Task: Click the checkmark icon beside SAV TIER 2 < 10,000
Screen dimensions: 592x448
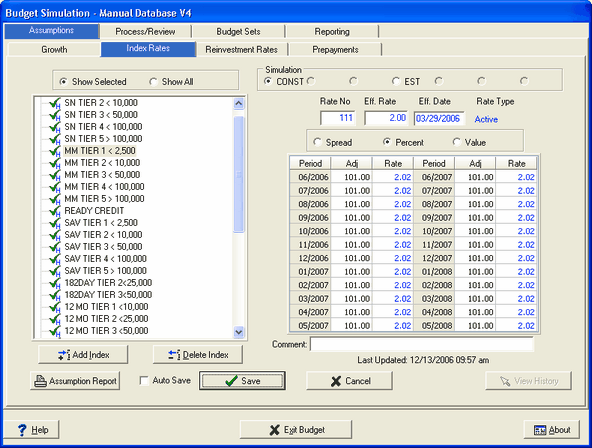Action: click(55, 236)
